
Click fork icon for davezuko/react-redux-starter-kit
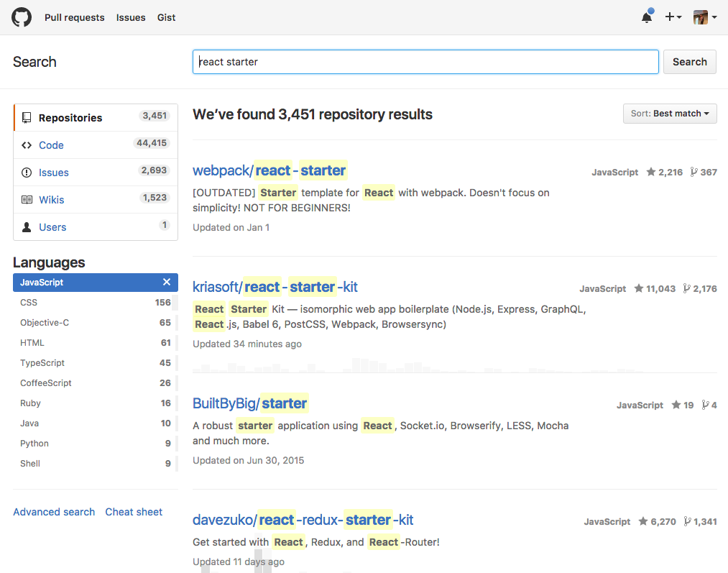click(688, 521)
